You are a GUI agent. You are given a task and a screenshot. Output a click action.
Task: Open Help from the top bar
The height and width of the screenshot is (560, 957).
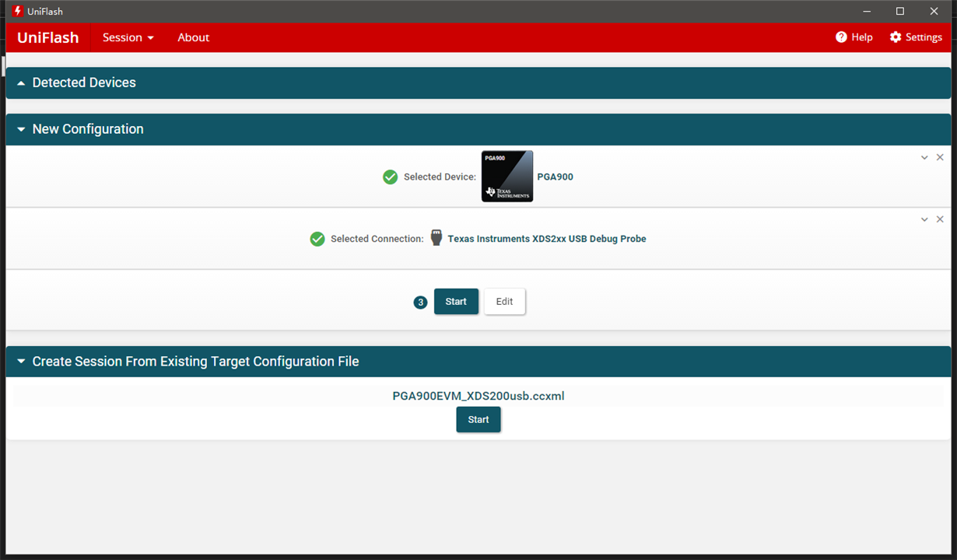pyautogui.click(x=854, y=37)
